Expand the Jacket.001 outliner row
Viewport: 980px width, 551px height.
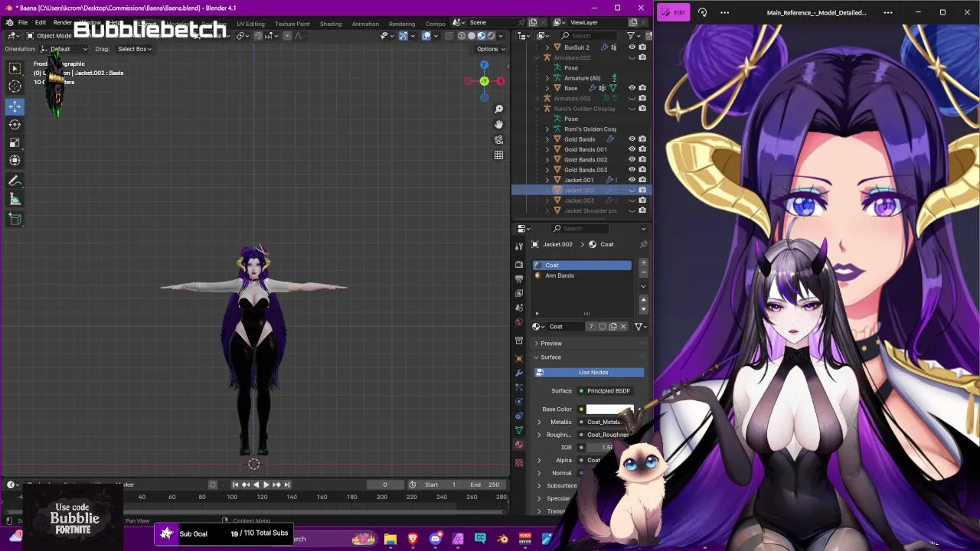[547, 180]
